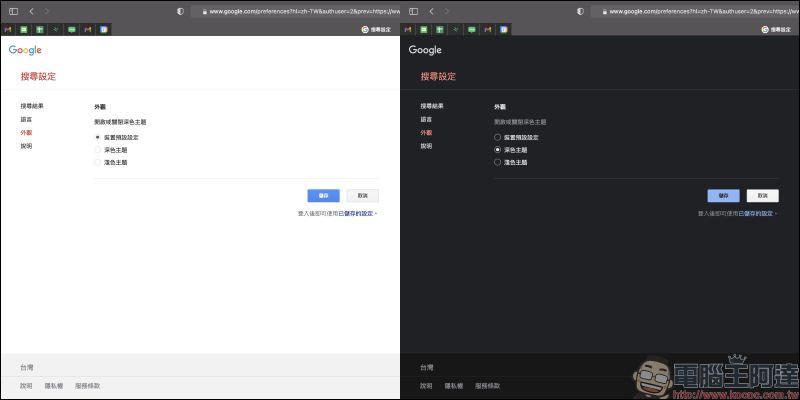The image size is (800, 400).
Task: Click 台灣 footer text on white page
Action: click(x=27, y=368)
